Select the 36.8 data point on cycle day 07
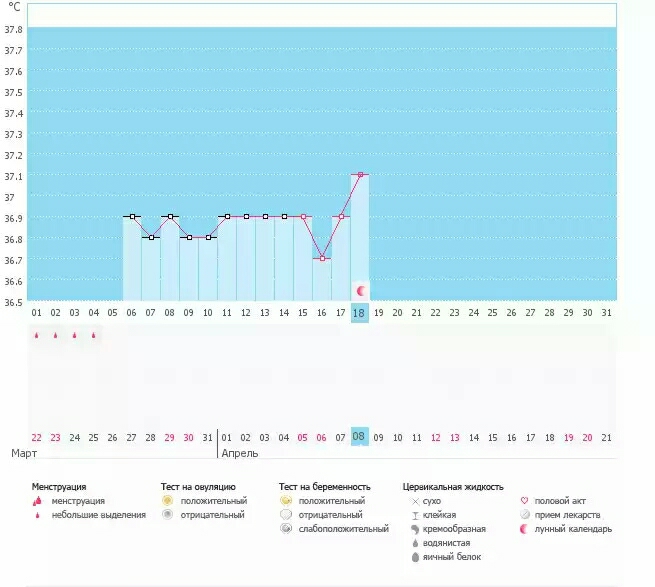The width and height of the screenshot is (655, 587). pos(151,237)
